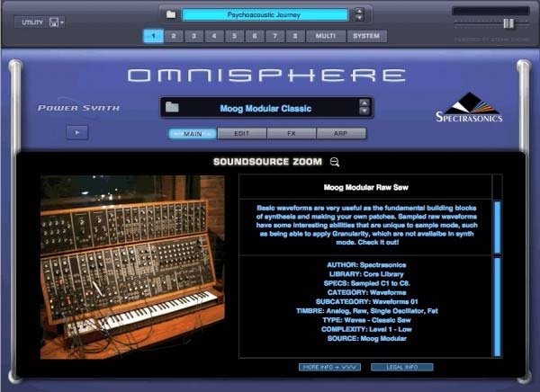The width and height of the screenshot is (540, 392).
Task: Switch to the ARP tab
Action: [340, 134]
